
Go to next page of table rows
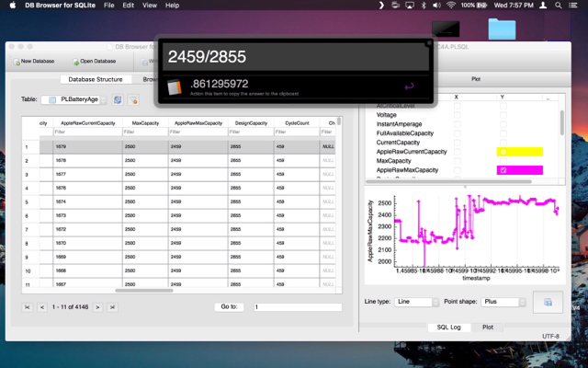click(x=97, y=307)
